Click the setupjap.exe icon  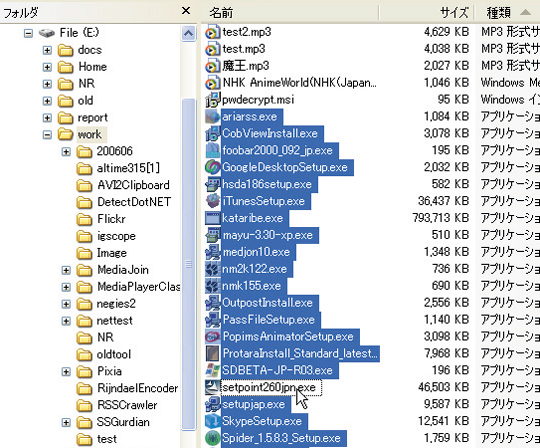(x=212, y=404)
